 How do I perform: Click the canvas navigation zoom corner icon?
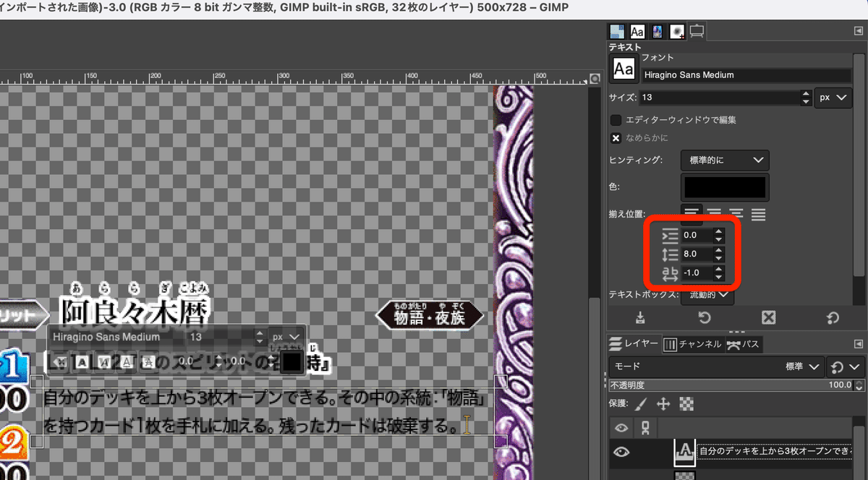tap(595, 79)
